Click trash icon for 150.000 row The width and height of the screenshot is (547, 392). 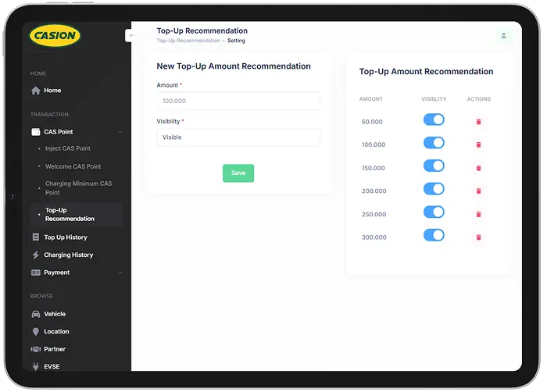point(478,168)
